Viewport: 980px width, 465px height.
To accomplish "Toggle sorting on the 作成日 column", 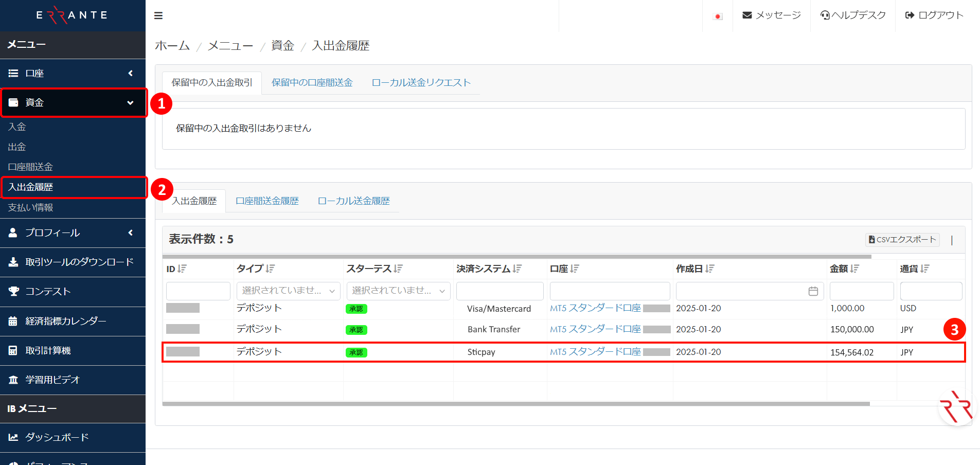I will (x=710, y=269).
